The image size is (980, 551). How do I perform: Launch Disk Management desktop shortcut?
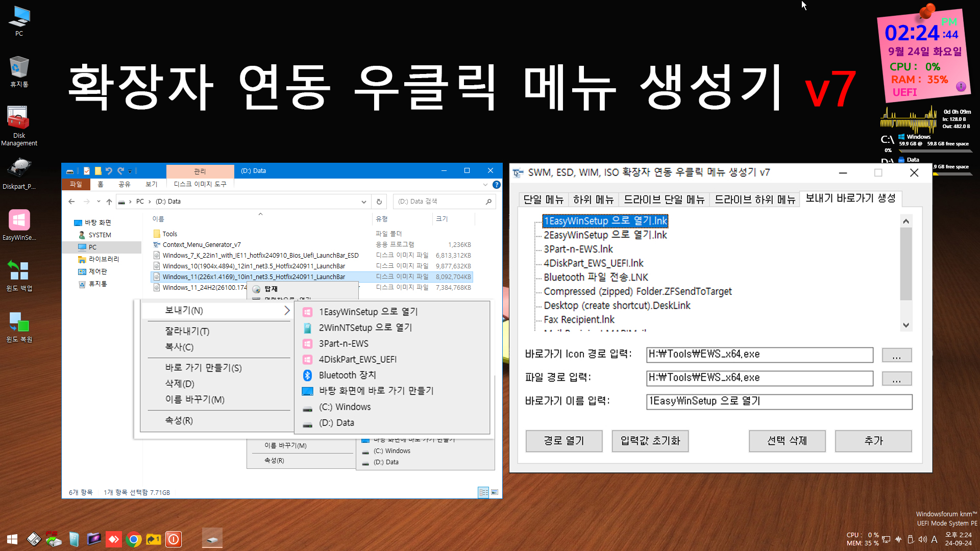(x=19, y=126)
